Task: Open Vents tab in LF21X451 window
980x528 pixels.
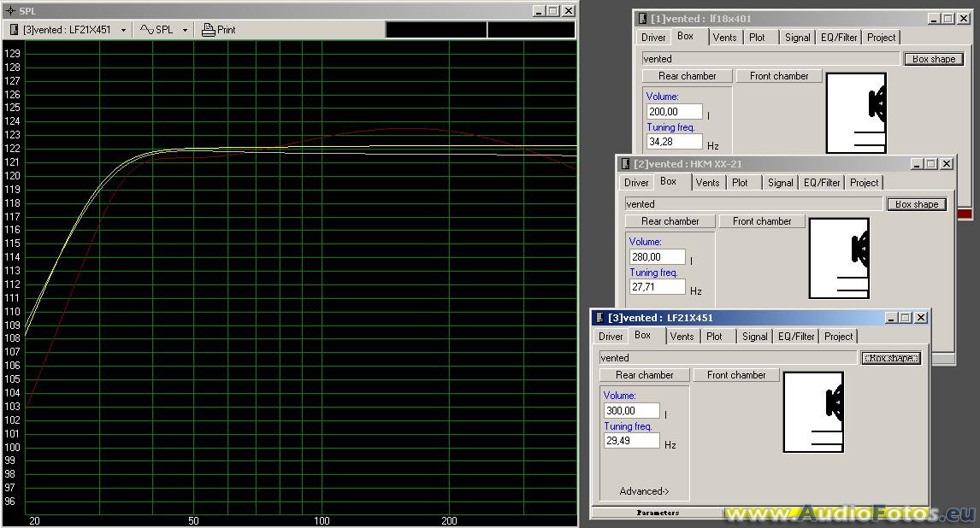Action: point(682,337)
